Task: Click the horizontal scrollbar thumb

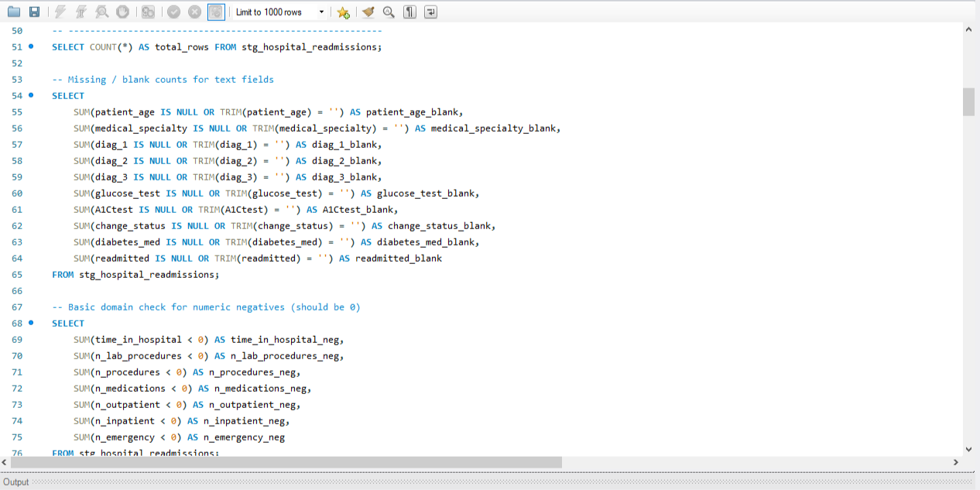Action: pyautogui.click(x=286, y=462)
